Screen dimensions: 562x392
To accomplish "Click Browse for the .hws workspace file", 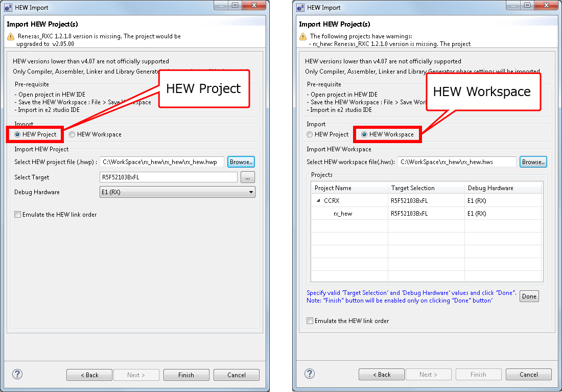I will (533, 162).
